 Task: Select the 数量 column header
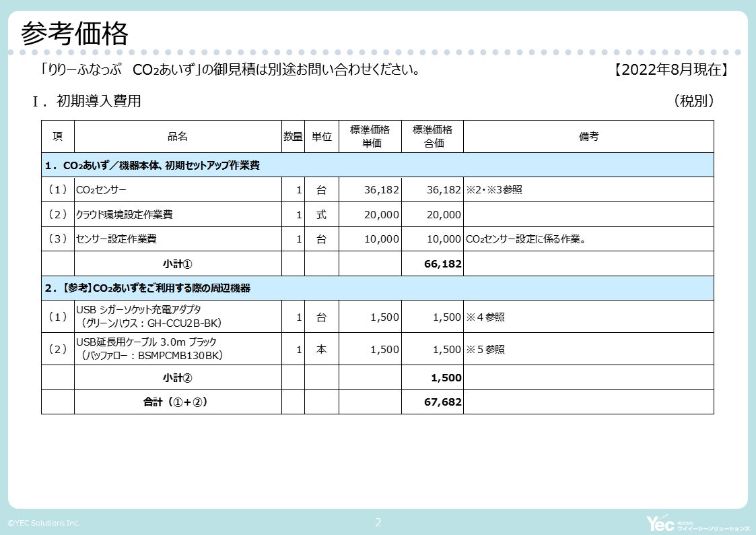pos(293,137)
